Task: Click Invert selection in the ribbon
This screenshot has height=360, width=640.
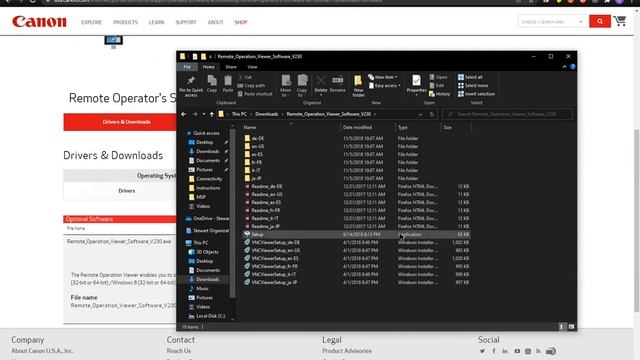Action: [x=476, y=94]
